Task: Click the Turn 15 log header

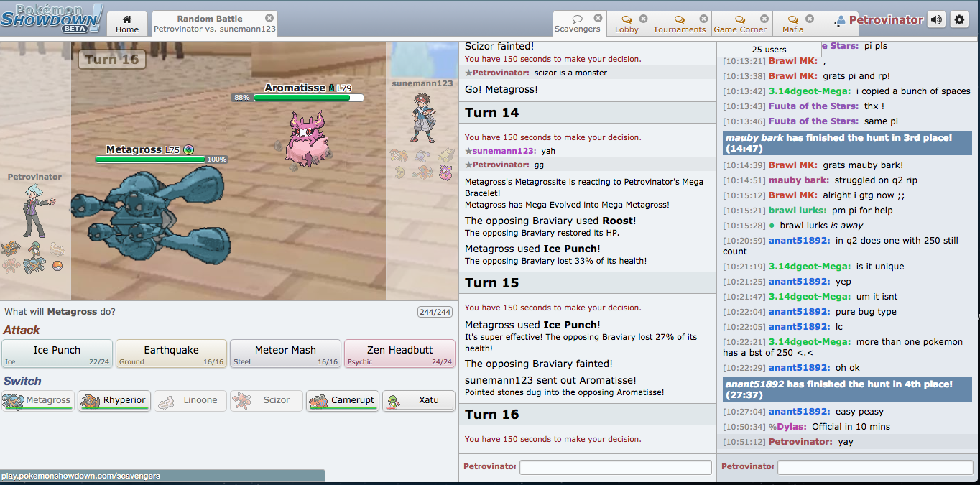Action: tap(588, 282)
